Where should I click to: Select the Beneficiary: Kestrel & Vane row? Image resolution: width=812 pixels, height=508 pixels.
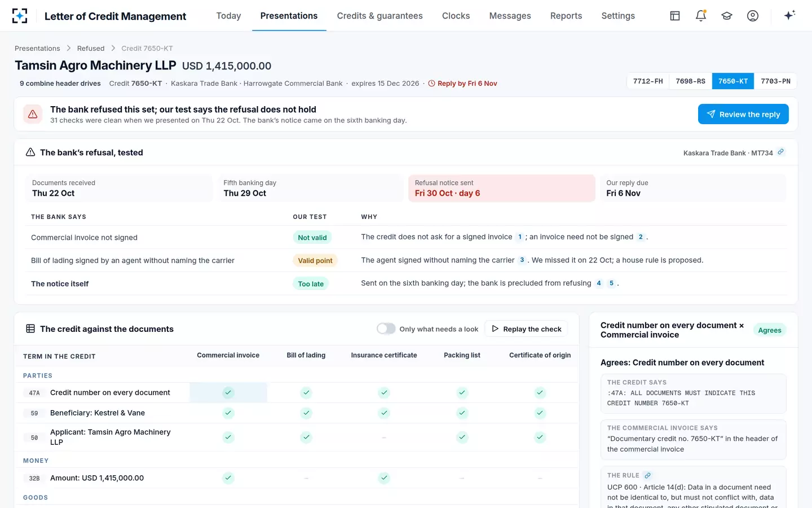pos(297,413)
